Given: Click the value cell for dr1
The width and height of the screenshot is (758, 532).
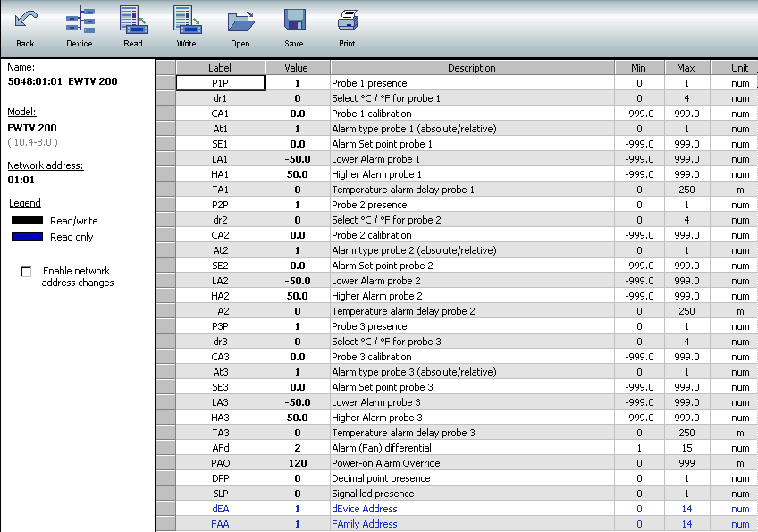Looking at the screenshot, I should coord(298,98).
